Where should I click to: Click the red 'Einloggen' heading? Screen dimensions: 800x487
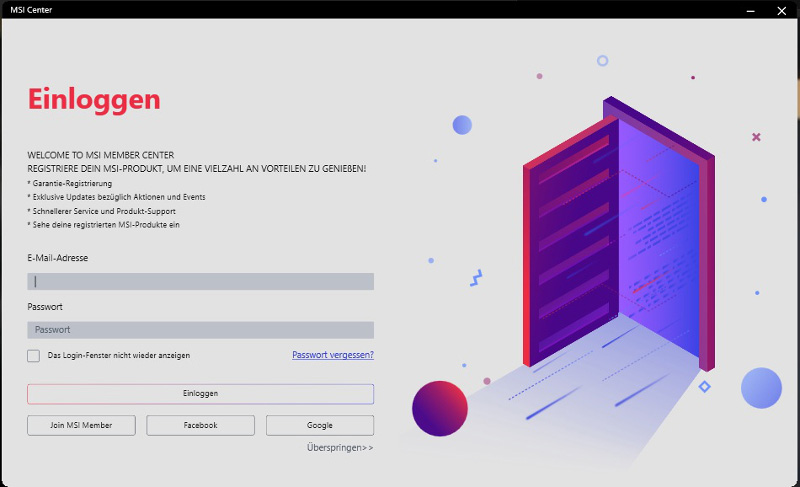[94, 99]
